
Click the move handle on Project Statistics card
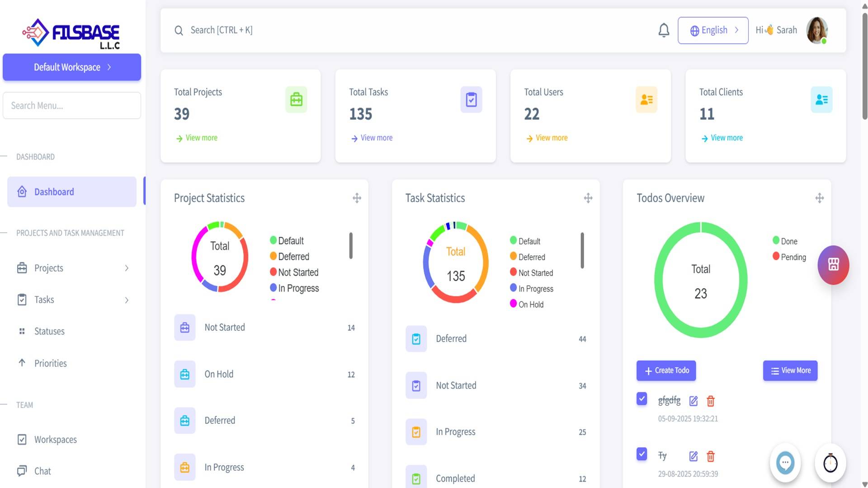coord(357,198)
